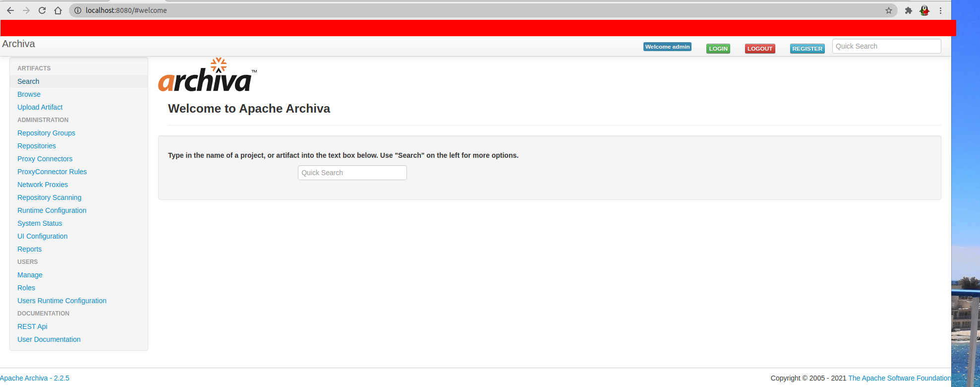Click the ARTIFACTS section header
This screenshot has width=980, height=387.
[34, 68]
